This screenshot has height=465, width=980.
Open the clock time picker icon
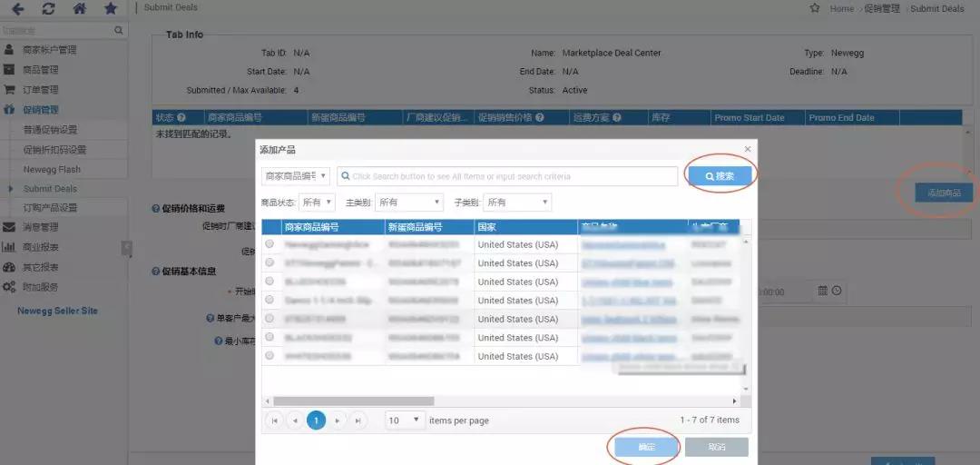click(837, 291)
